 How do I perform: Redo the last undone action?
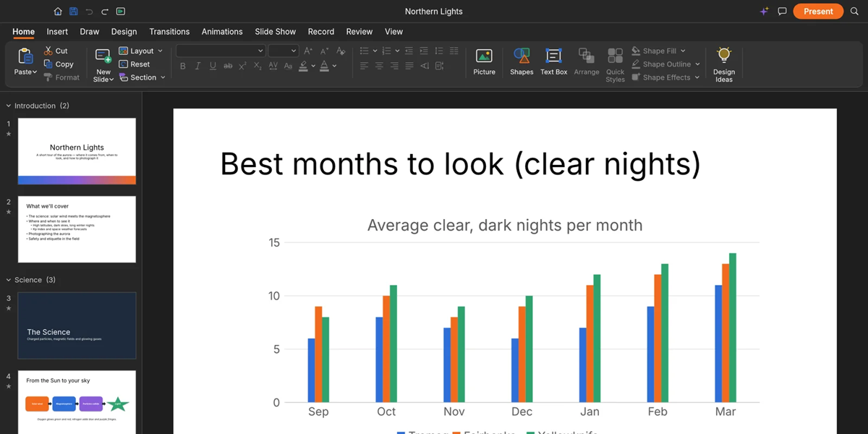click(105, 12)
